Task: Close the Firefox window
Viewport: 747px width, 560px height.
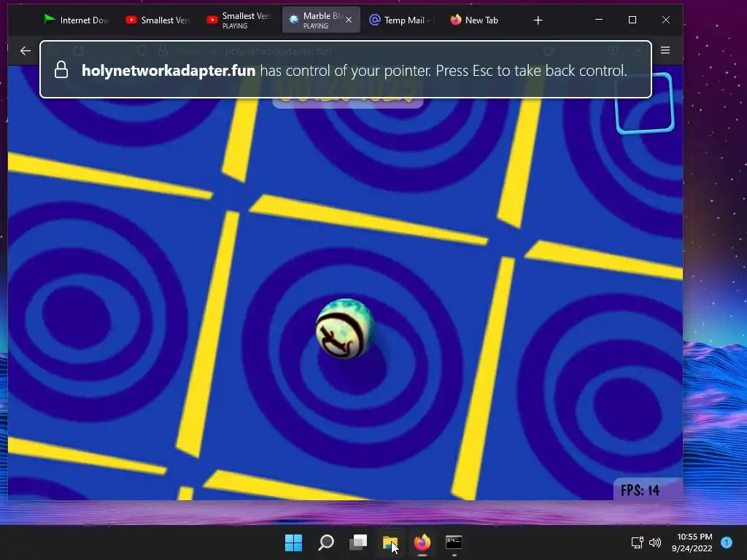Action: click(665, 20)
